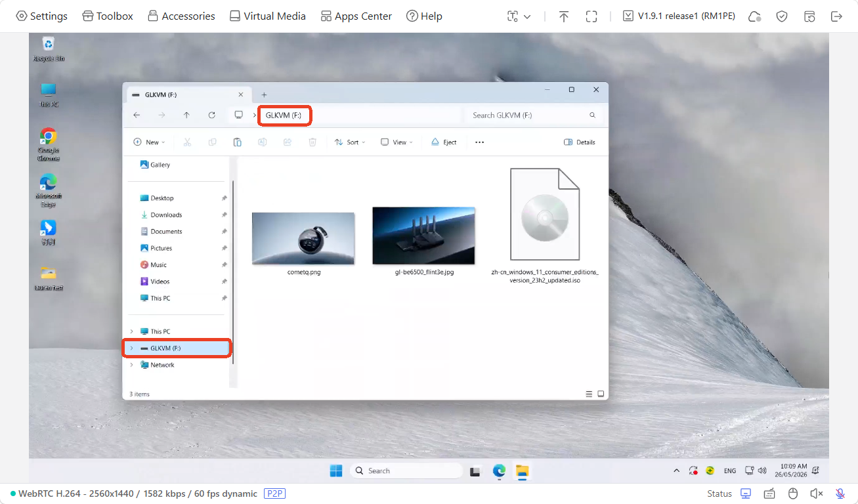Select the This PC desktop icon
The width and height of the screenshot is (858, 504).
(49, 94)
